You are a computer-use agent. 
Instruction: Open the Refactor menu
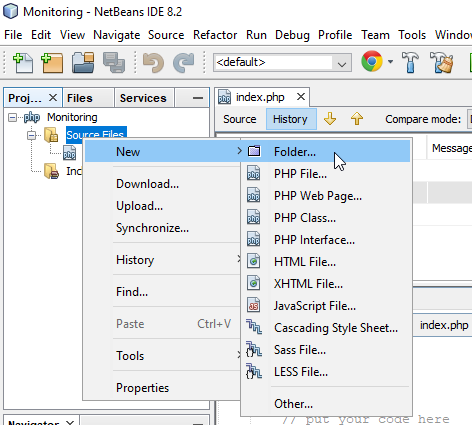pos(215,35)
